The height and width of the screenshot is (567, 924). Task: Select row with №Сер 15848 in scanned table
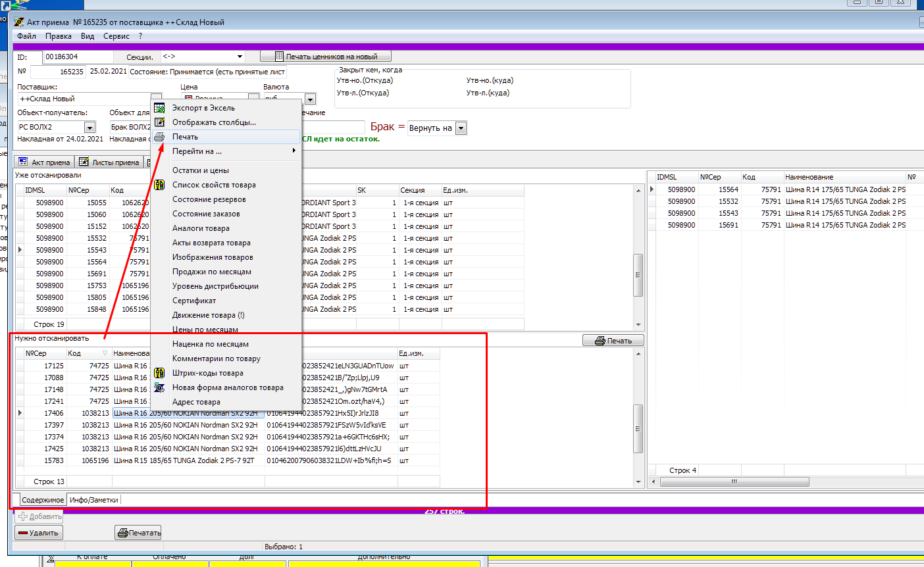[x=270, y=309]
